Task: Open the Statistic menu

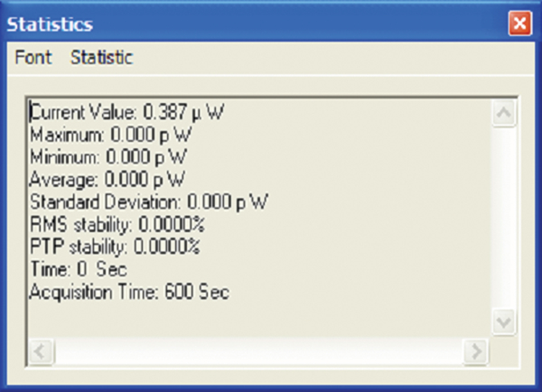Action: [101, 58]
